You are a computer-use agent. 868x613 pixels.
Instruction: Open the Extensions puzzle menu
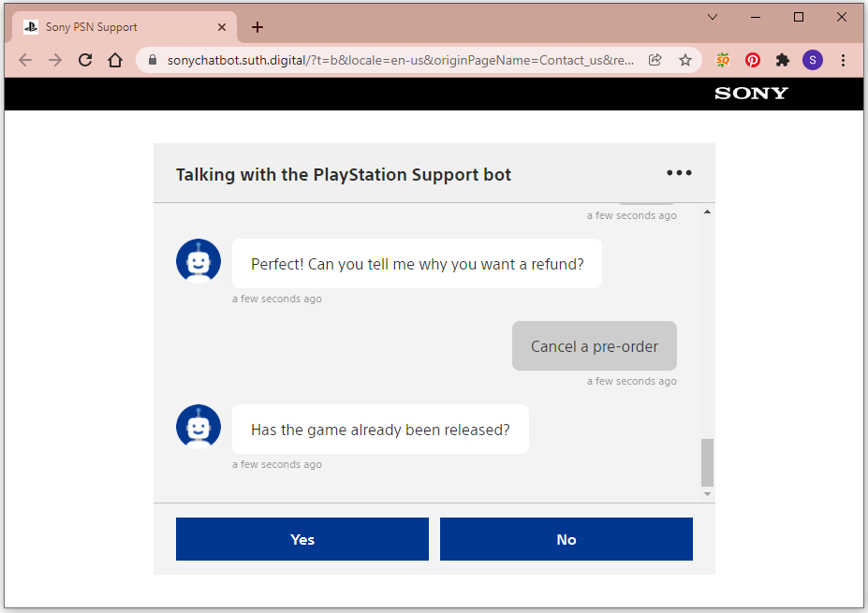[x=782, y=60]
